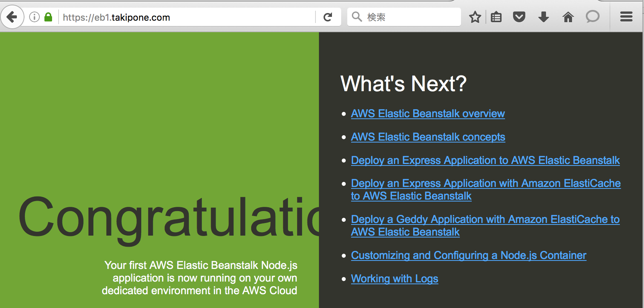Screen dimensions: 644x308
Task: Show bookmarks list icon
Action: click(x=496, y=17)
